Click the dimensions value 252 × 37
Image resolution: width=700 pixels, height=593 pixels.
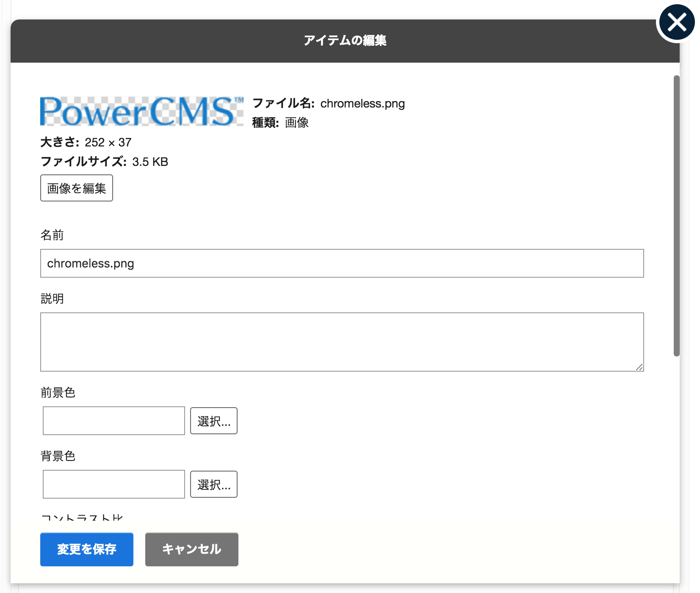(x=108, y=142)
